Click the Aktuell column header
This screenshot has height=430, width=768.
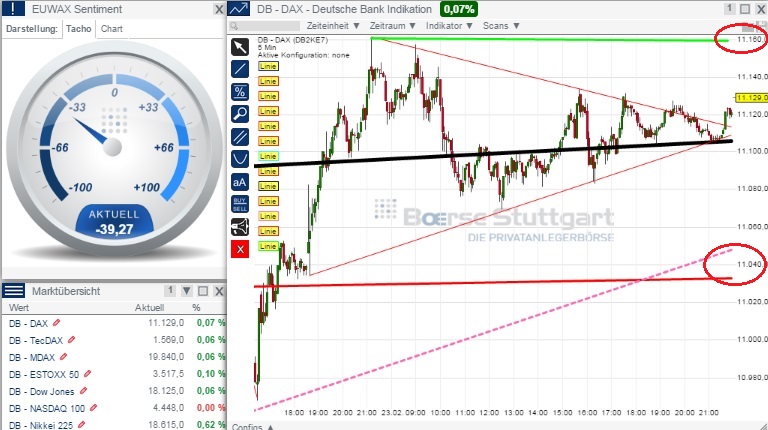pos(149,308)
